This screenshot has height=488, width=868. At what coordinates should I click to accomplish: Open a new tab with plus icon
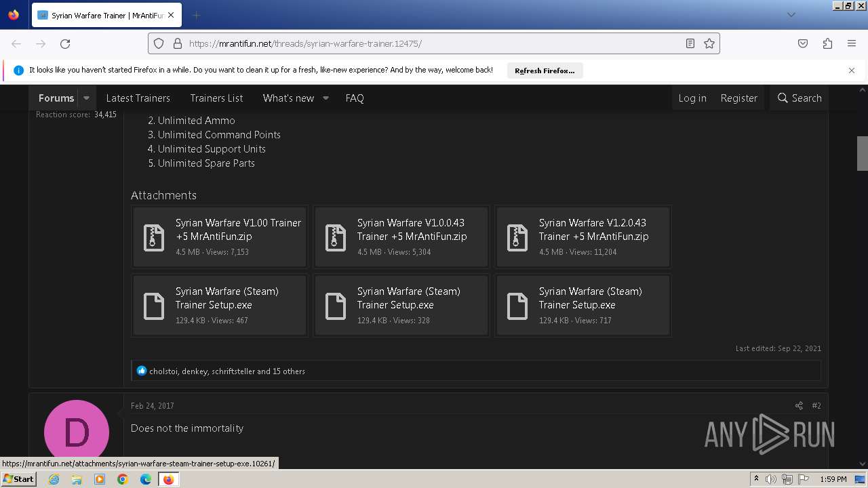coord(196,15)
